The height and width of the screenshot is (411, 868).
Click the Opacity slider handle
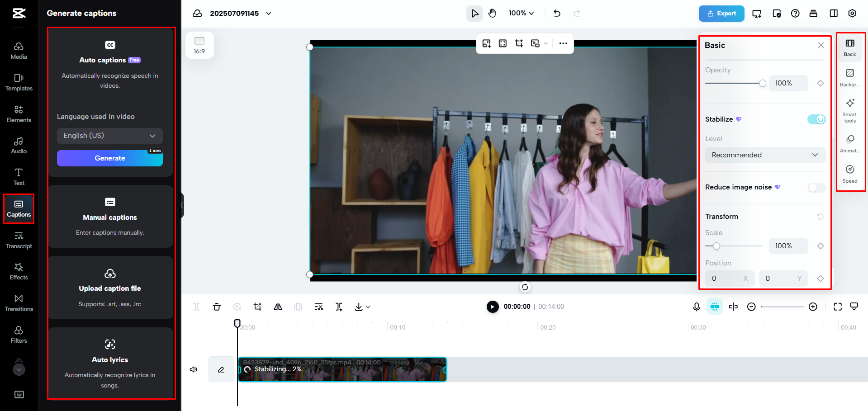point(763,83)
